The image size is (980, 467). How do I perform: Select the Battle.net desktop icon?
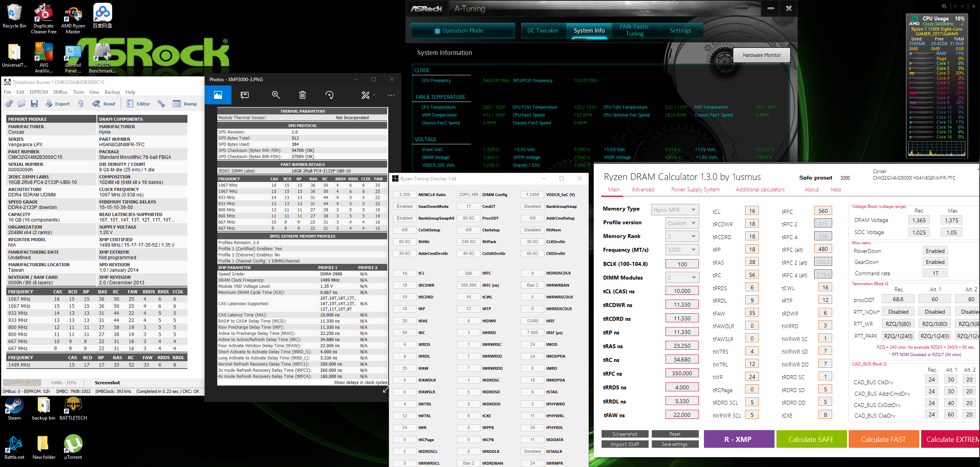(x=15, y=447)
